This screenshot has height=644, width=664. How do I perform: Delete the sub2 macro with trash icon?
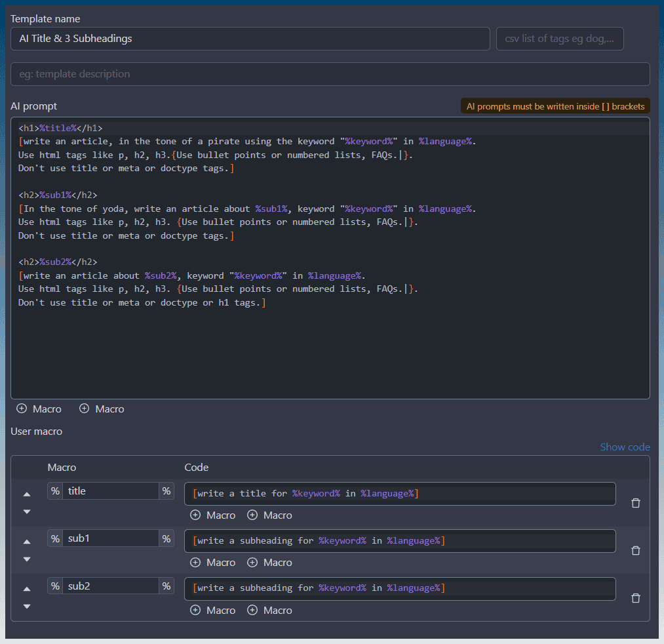tap(636, 598)
